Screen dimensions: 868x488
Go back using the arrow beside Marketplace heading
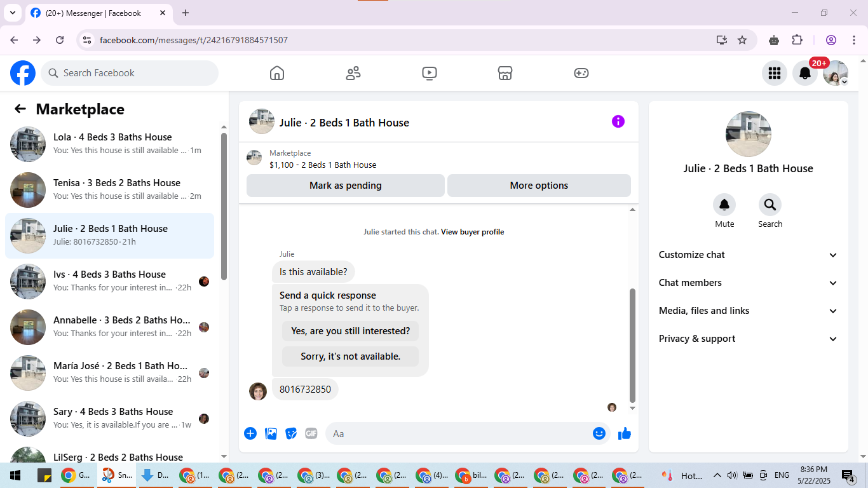(x=20, y=109)
